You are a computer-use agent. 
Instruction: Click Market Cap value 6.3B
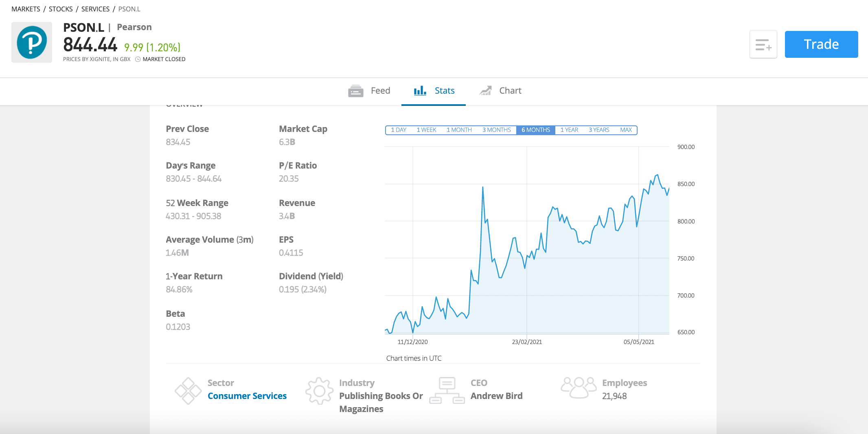tap(287, 142)
